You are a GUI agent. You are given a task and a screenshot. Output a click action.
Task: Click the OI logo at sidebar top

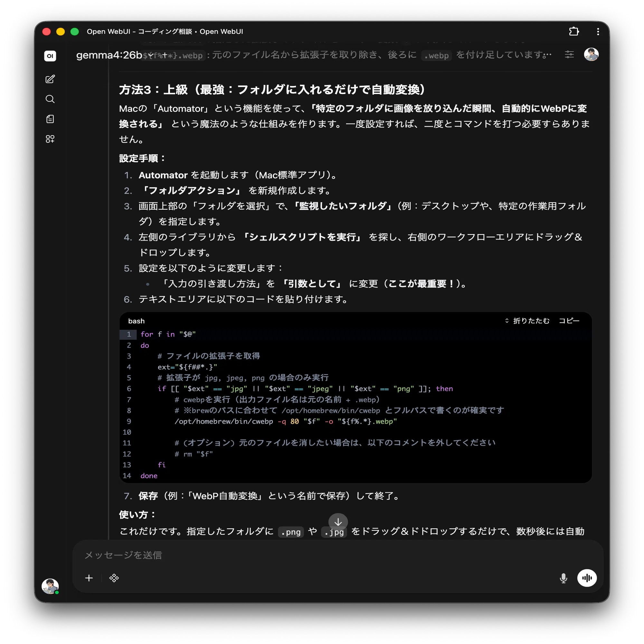[50, 56]
